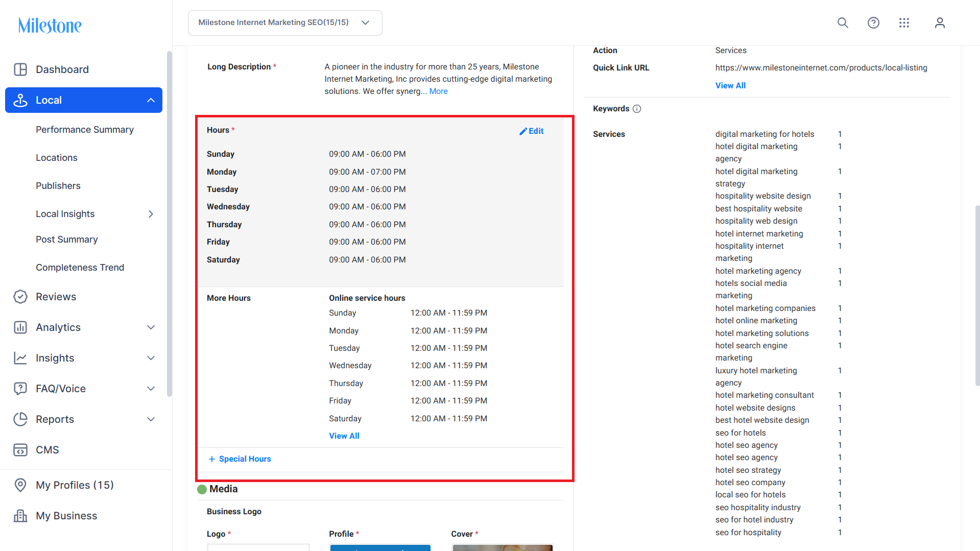Open the apps grid icon
This screenshot has height=551, width=980.
tap(904, 23)
